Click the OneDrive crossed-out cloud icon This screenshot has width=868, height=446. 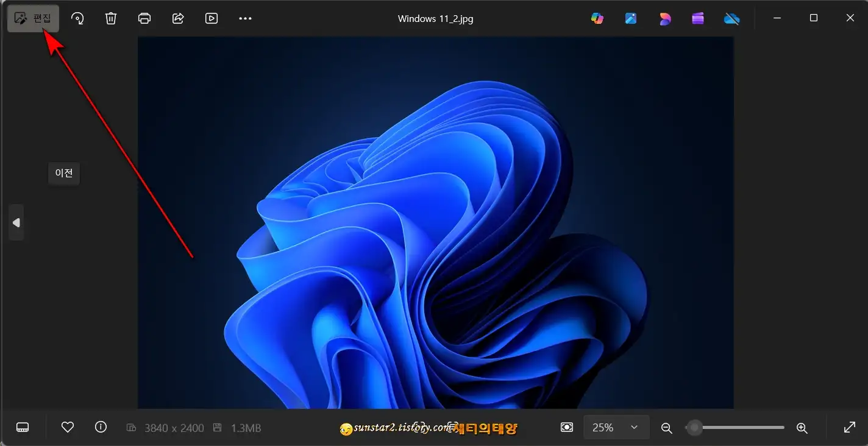[x=731, y=18]
